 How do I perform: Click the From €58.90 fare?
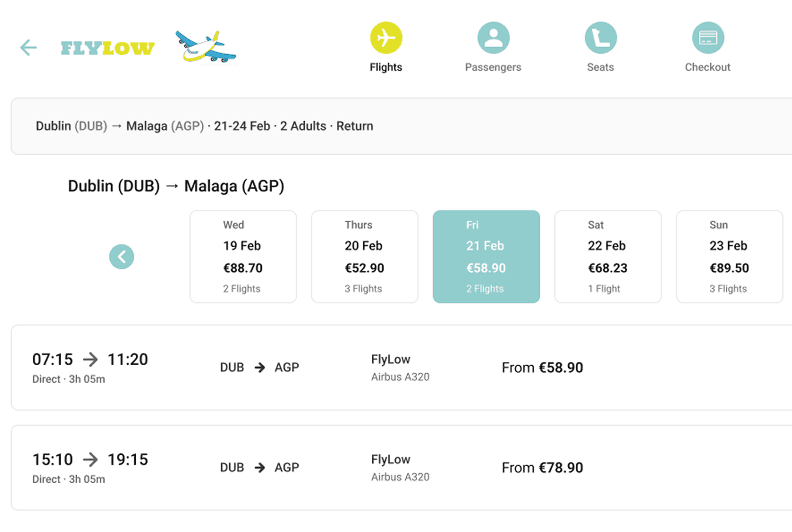[x=542, y=368]
